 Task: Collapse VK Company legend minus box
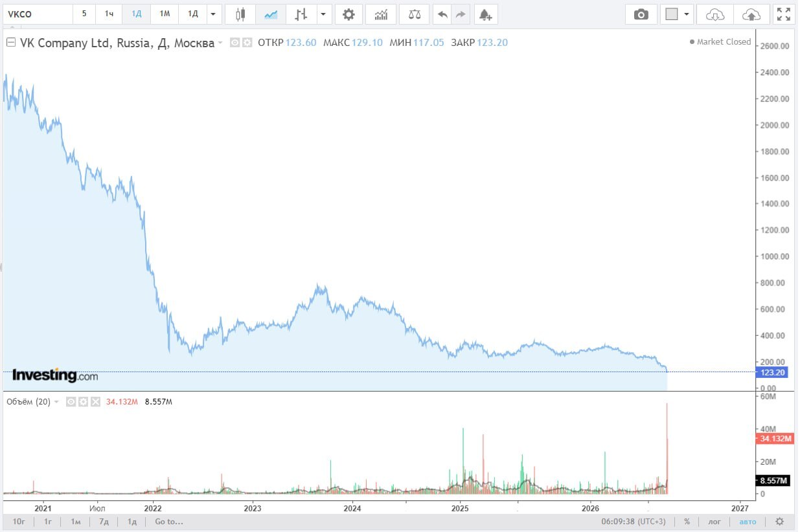(10, 43)
